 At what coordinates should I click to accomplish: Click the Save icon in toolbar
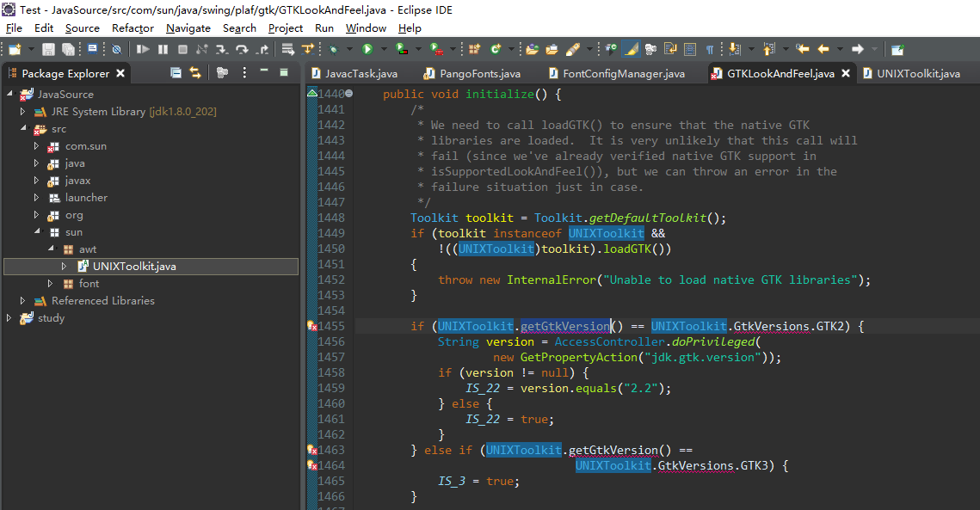(48, 49)
